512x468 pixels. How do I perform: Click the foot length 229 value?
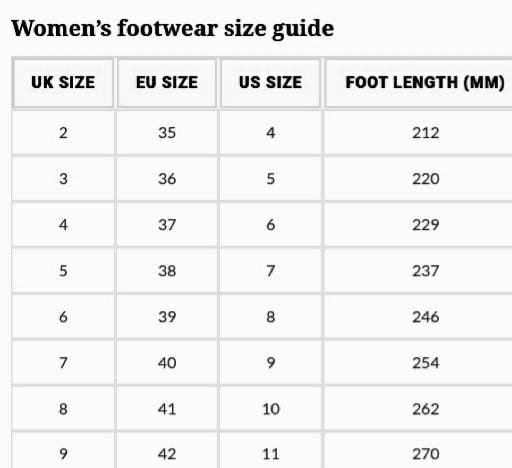(426, 225)
